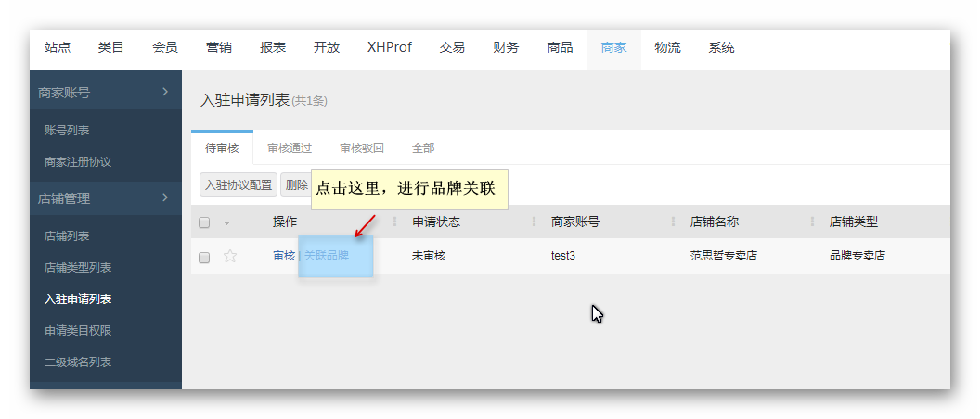
Task: Sort by 店铺类型 column header
Action: coord(855,222)
